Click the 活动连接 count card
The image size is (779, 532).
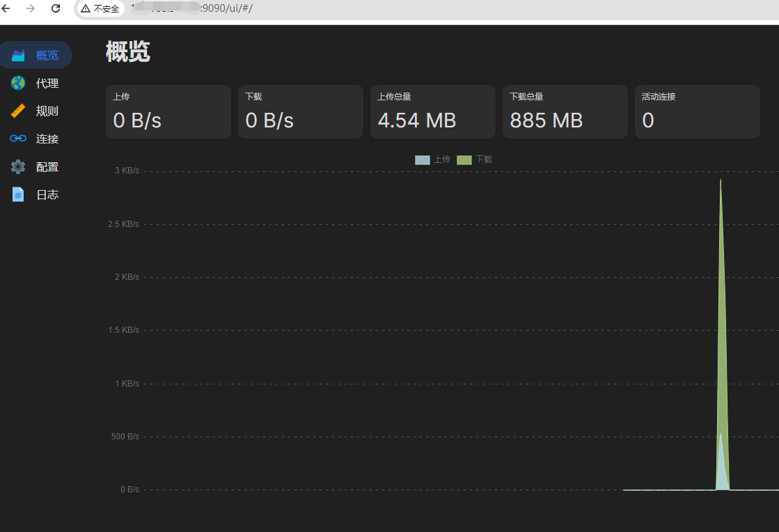click(697, 111)
